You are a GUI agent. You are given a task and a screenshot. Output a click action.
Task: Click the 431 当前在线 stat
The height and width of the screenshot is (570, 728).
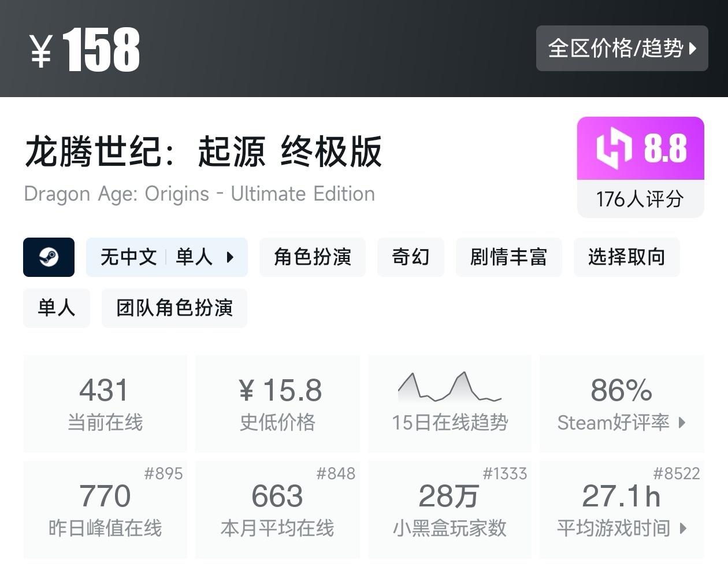click(x=105, y=404)
